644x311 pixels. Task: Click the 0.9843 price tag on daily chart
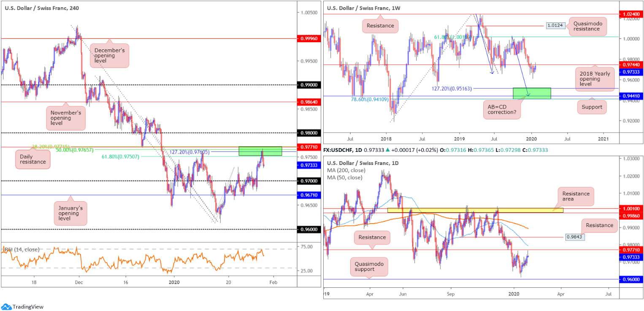tap(575, 237)
